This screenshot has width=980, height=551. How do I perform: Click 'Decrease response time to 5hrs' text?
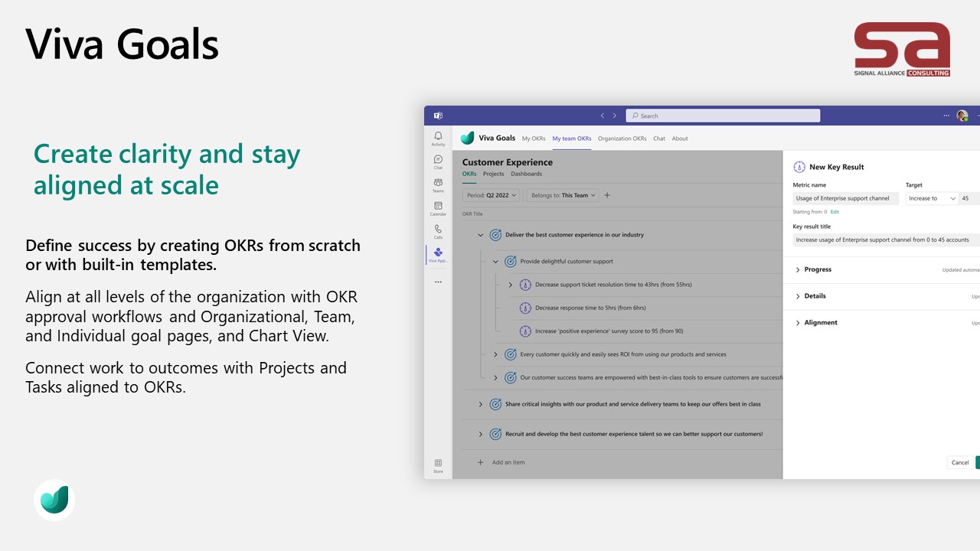590,308
